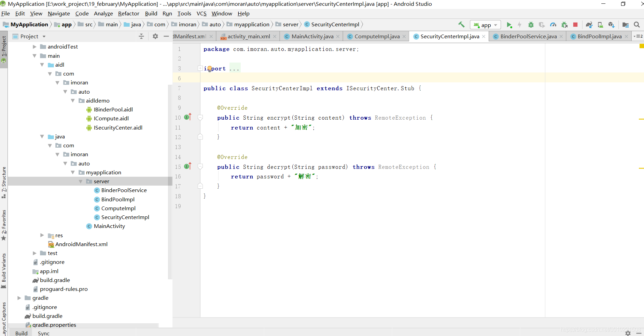Expand the gradle folder
Image resolution: width=644 pixels, height=336 pixels.
point(19,298)
